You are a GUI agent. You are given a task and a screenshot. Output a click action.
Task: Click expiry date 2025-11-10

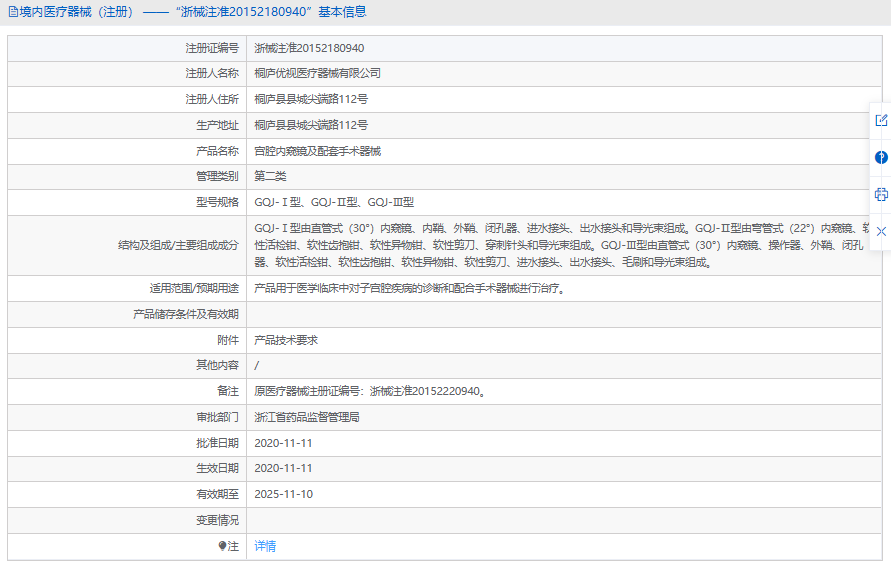283,495
